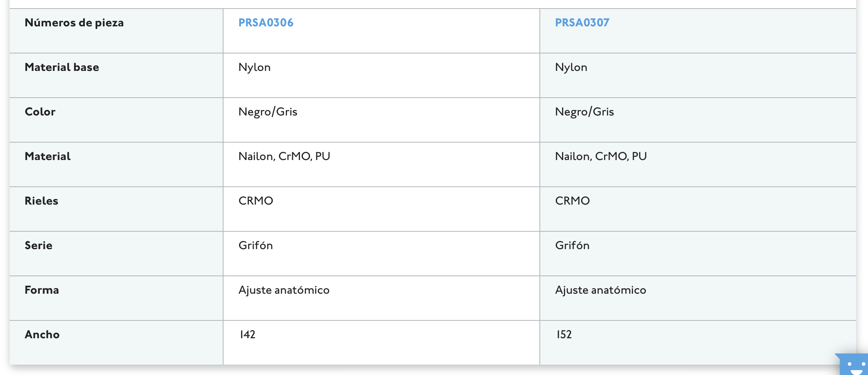Click the 'Forma' row label
The image size is (868, 375).
[x=42, y=290]
